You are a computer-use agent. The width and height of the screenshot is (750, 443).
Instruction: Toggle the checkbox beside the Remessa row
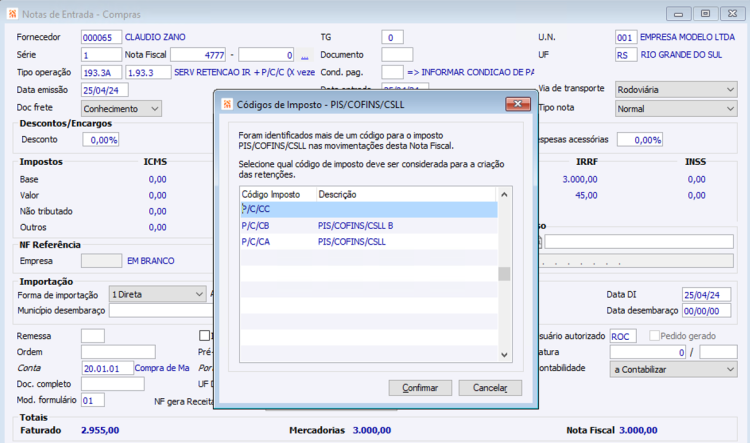point(204,335)
